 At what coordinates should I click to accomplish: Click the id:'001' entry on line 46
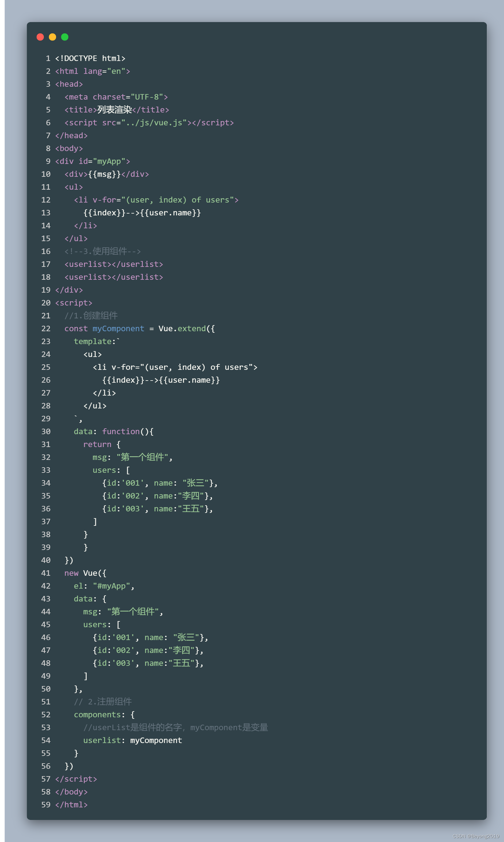[x=150, y=638]
